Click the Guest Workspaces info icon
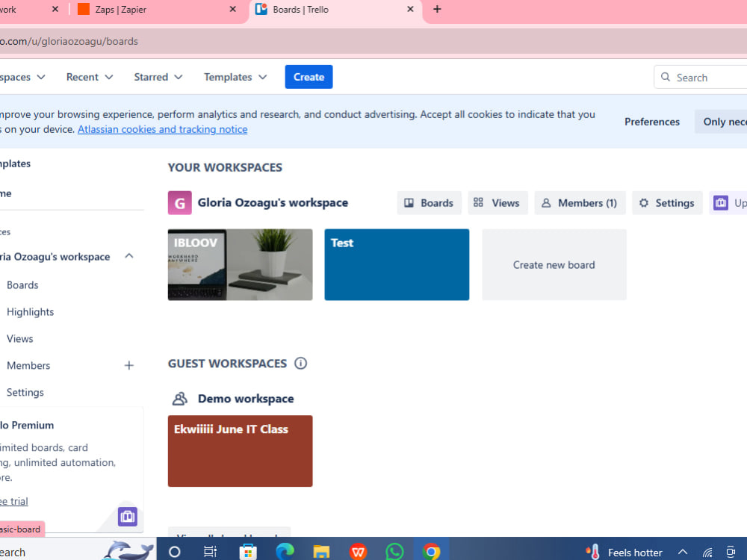This screenshot has width=747, height=560. 300,364
